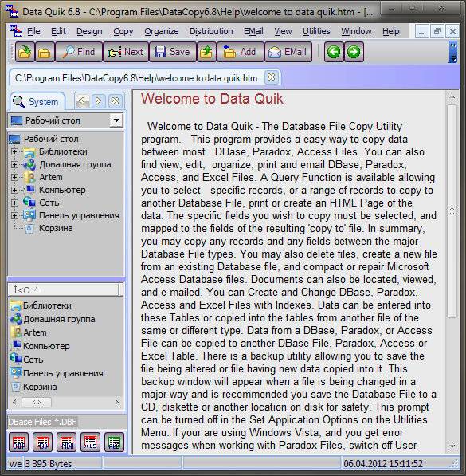Show ALL file types icon
The width and height of the screenshot is (466, 476).
tap(114, 443)
